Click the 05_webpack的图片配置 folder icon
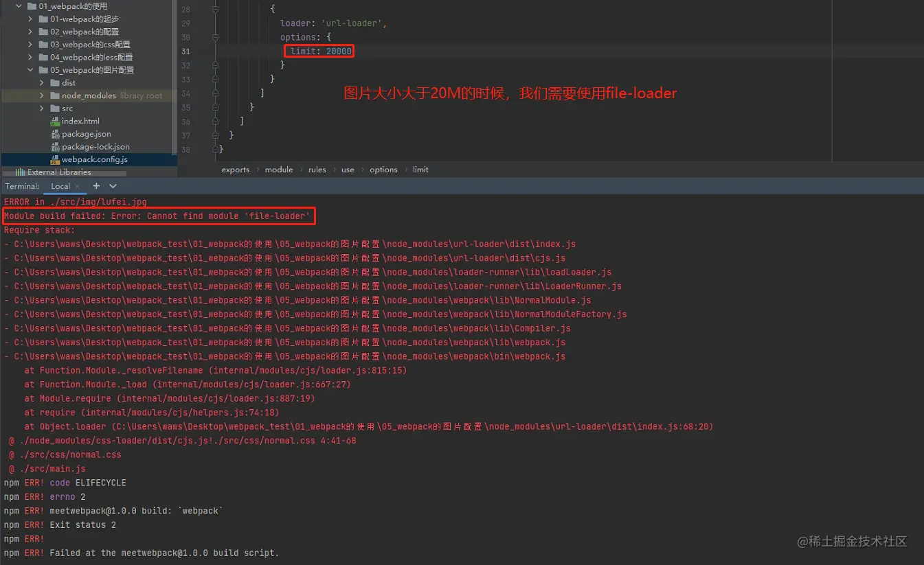The image size is (924, 565). [x=43, y=70]
